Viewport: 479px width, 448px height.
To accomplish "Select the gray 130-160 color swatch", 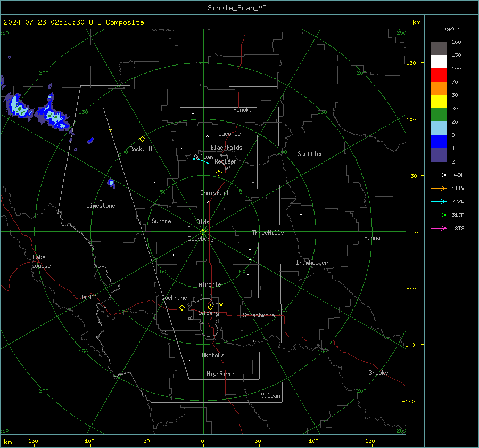I will [439, 48].
